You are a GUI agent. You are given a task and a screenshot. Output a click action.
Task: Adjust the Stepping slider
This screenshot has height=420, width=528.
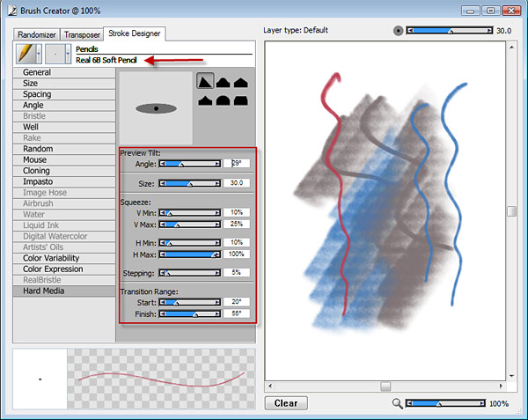(x=190, y=273)
